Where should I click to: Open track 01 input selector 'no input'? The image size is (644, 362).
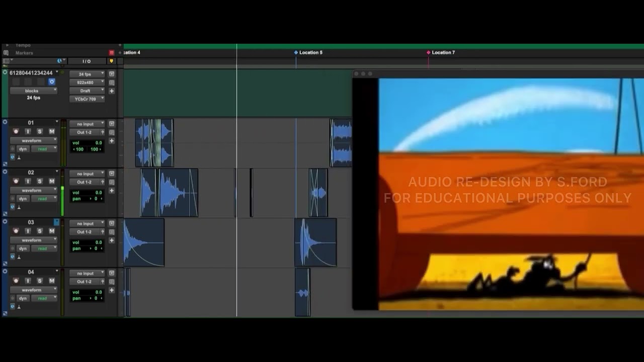click(87, 124)
